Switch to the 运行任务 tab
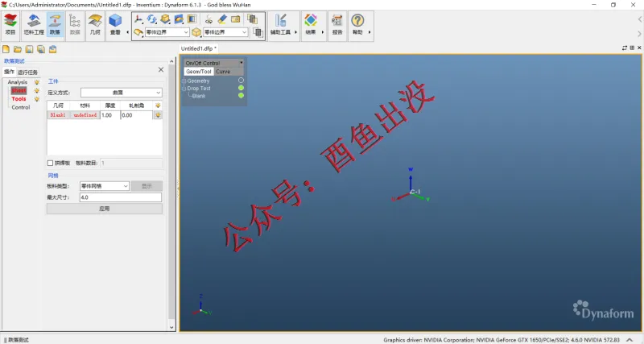644x344 pixels. tap(27, 73)
